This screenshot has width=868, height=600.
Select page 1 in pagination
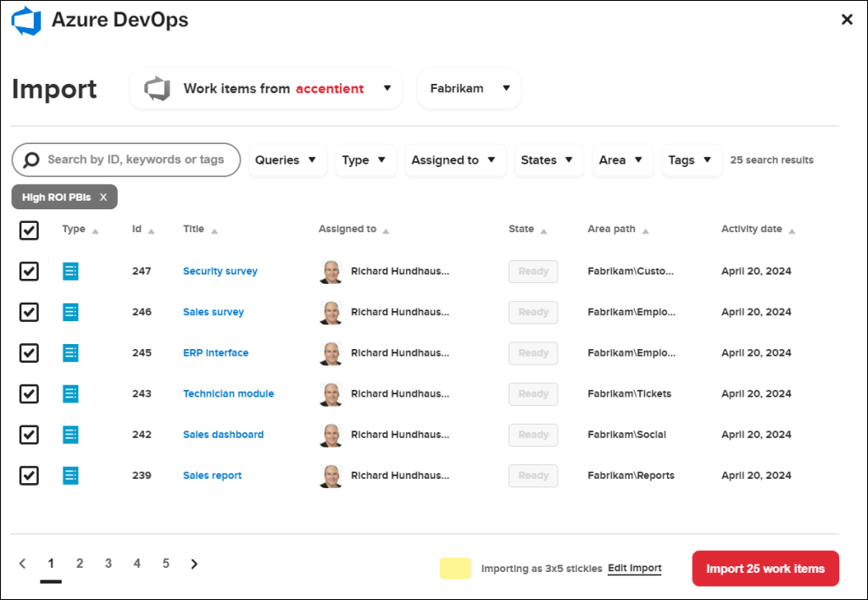[51, 564]
